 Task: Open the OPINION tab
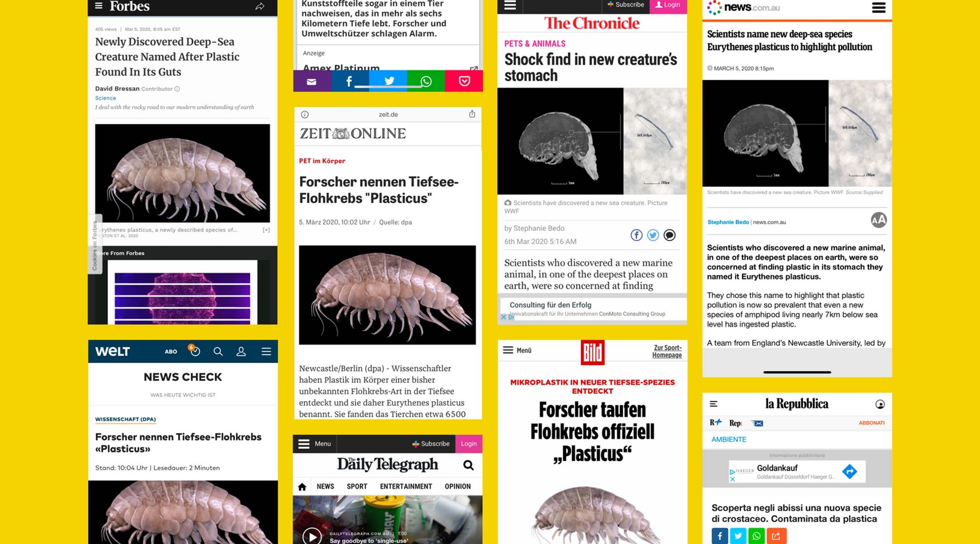pos(458,486)
